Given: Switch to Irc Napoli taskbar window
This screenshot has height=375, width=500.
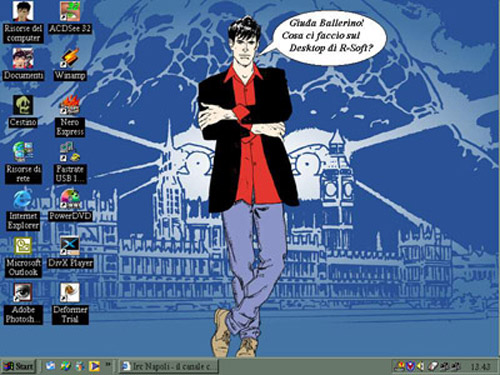Looking at the screenshot, I should (169, 366).
